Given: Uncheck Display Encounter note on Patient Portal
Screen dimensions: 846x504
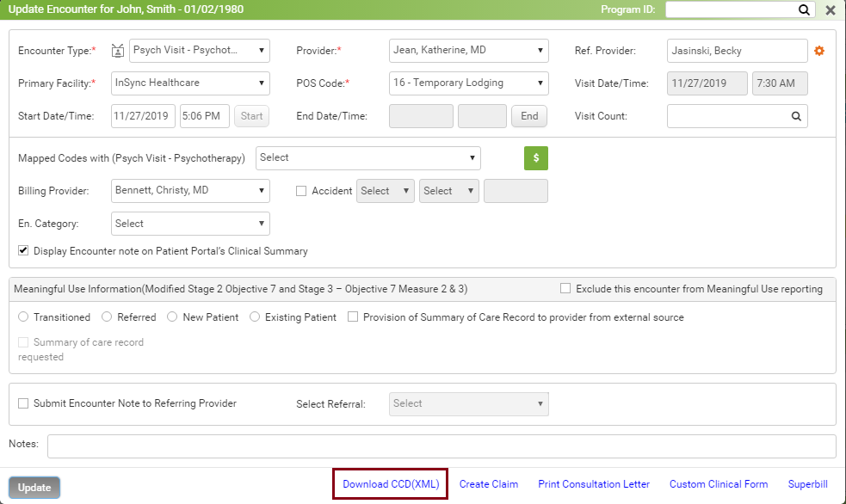Looking at the screenshot, I should tap(23, 251).
